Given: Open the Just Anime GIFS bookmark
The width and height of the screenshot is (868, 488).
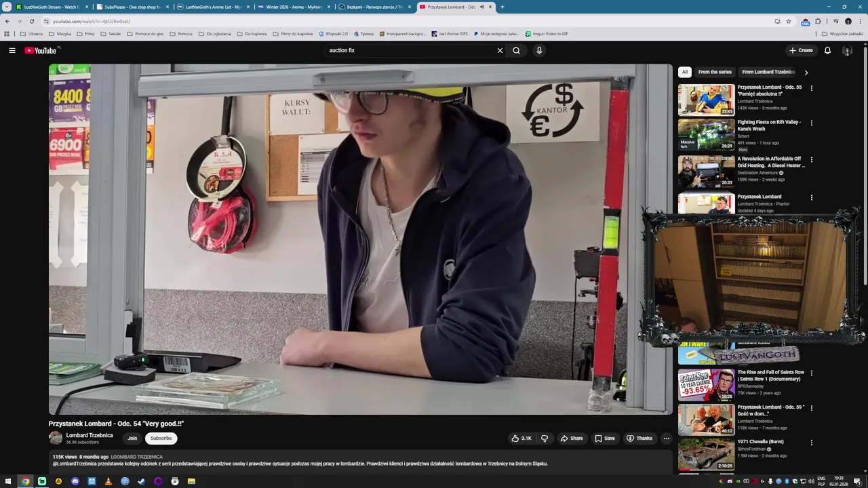Looking at the screenshot, I should pos(450,34).
